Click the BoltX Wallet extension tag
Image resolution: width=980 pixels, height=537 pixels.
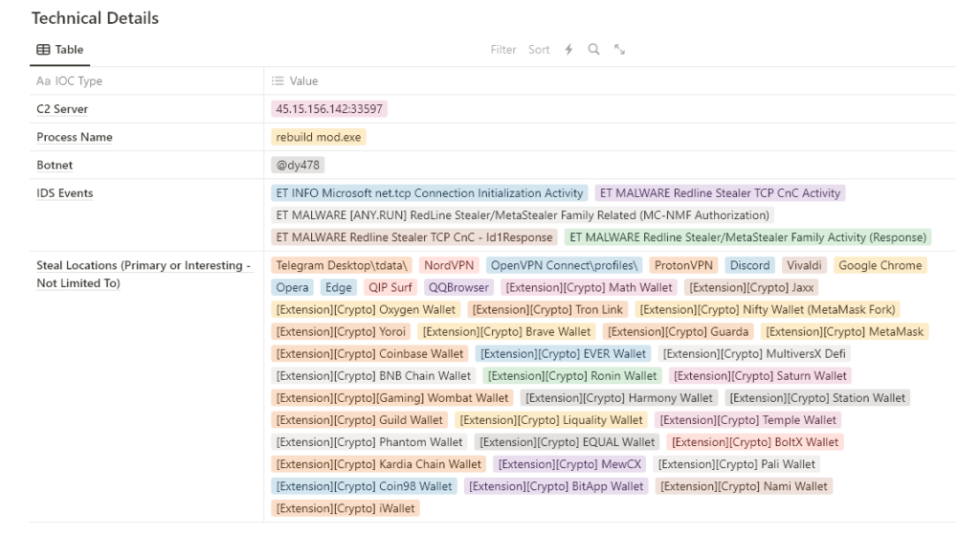pos(755,442)
